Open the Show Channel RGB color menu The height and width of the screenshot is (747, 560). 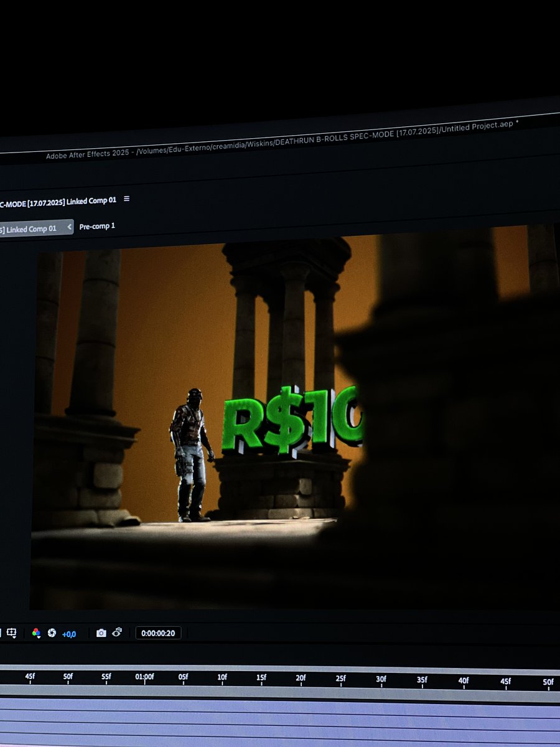pyautogui.click(x=36, y=633)
